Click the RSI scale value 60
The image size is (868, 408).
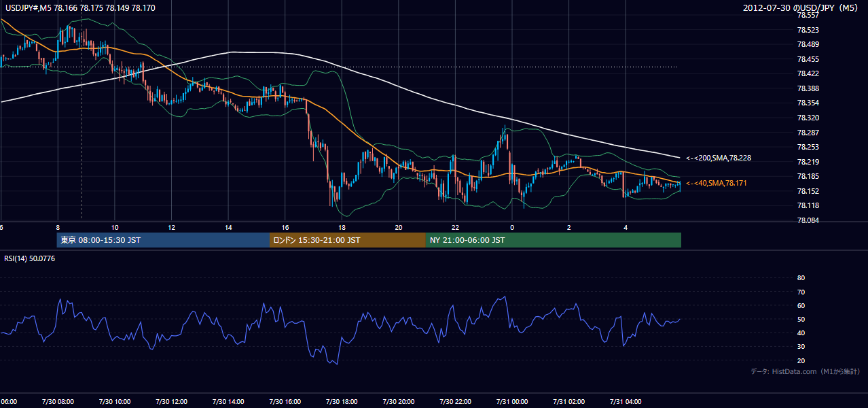pos(801,305)
